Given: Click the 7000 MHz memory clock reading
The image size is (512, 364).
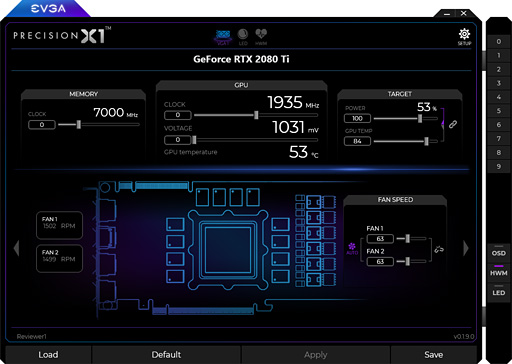Looking at the screenshot, I should 115,112.
